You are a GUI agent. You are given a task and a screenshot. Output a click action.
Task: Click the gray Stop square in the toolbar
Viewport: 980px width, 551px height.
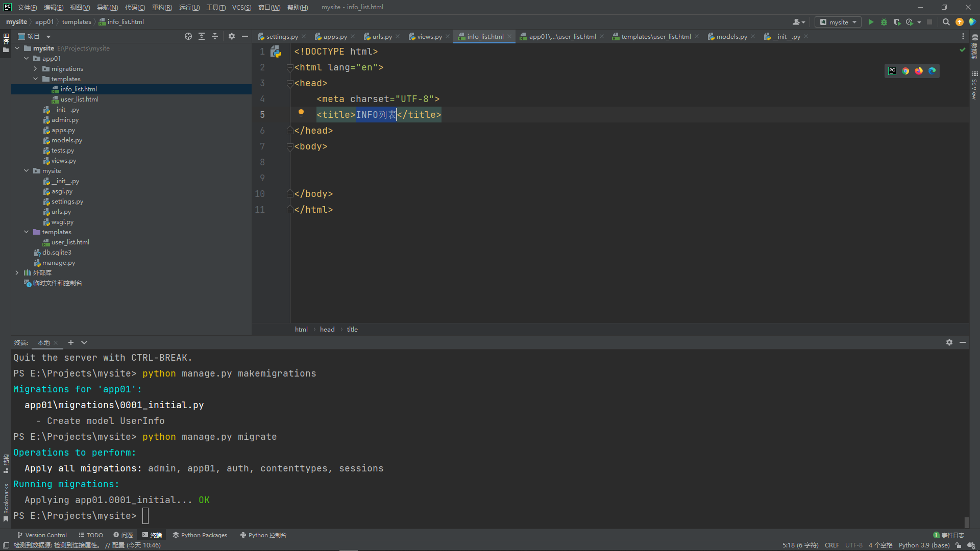pos(929,22)
